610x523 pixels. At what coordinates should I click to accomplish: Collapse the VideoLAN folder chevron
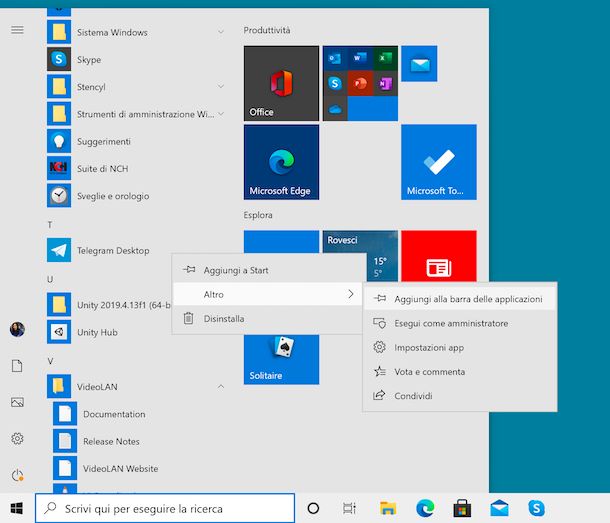[221, 386]
